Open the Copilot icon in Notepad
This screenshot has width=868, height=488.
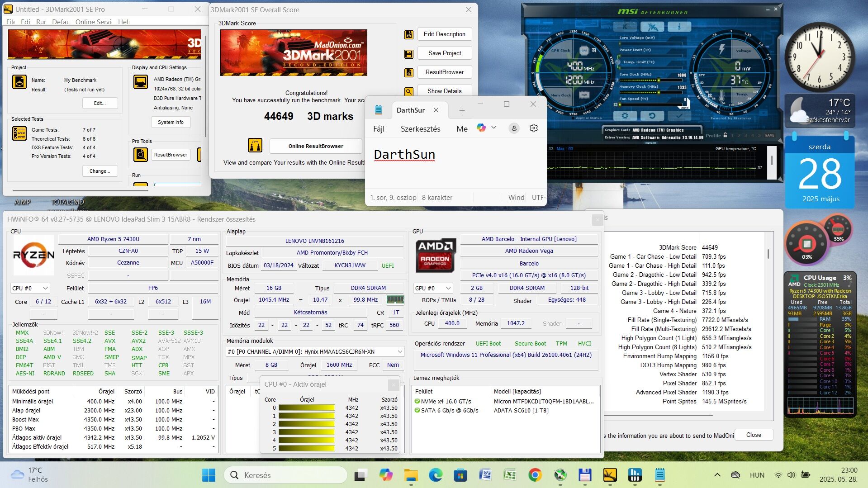tap(481, 128)
